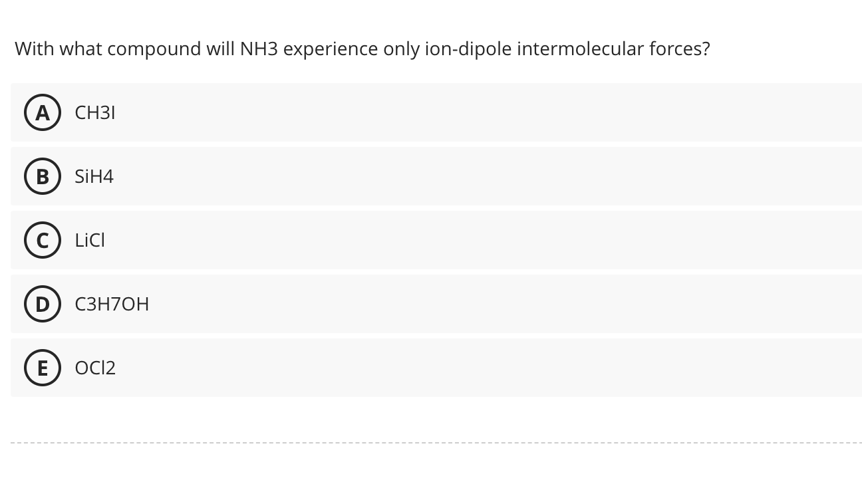Screen dimensions: 862x504
Task: Click the circled letter A icon
Action: [x=43, y=112]
